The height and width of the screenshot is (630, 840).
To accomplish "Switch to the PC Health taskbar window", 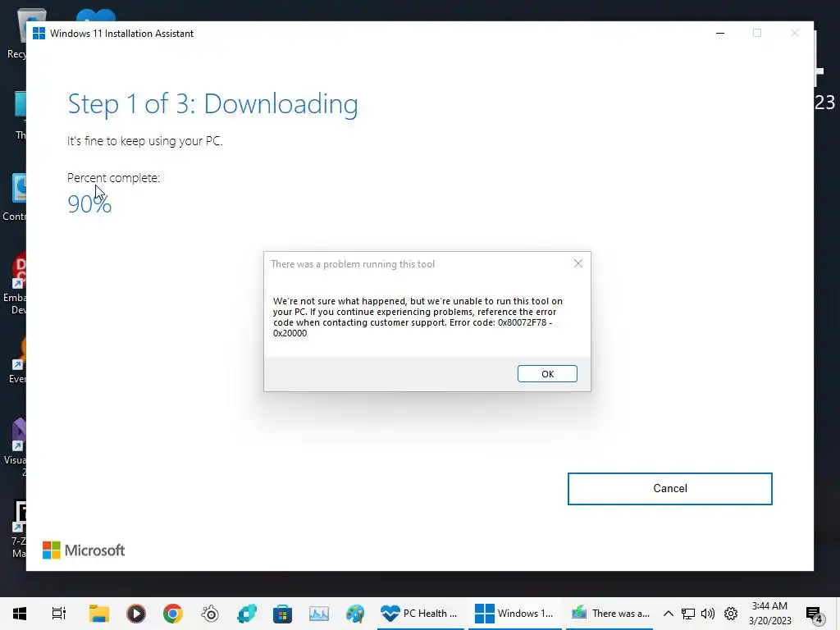I will coord(420,614).
